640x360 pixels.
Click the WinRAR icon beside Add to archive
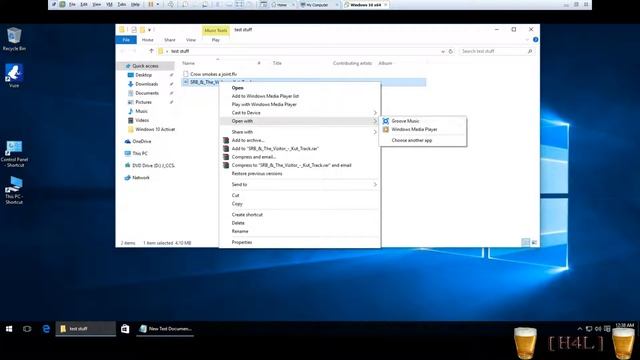coord(226,140)
